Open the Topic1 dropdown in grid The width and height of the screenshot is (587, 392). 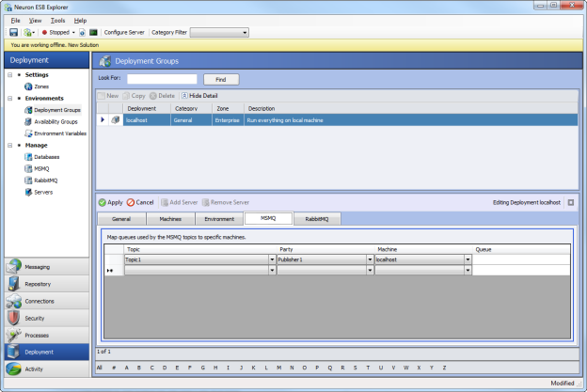pyautogui.click(x=270, y=259)
